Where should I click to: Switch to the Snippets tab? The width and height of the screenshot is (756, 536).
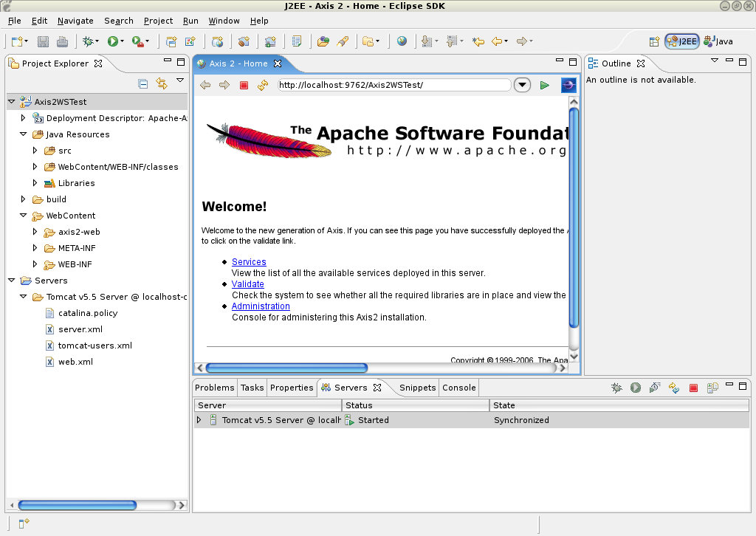(x=418, y=388)
